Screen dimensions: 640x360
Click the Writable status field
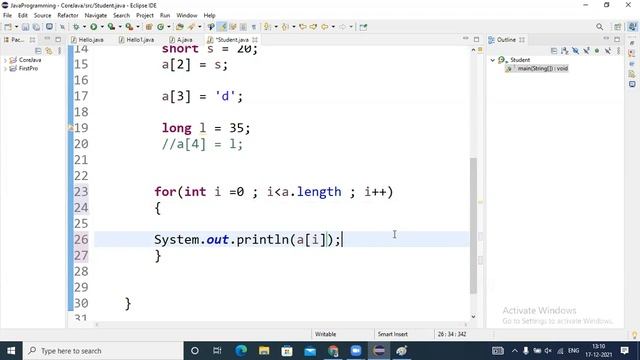pyautogui.click(x=325, y=334)
